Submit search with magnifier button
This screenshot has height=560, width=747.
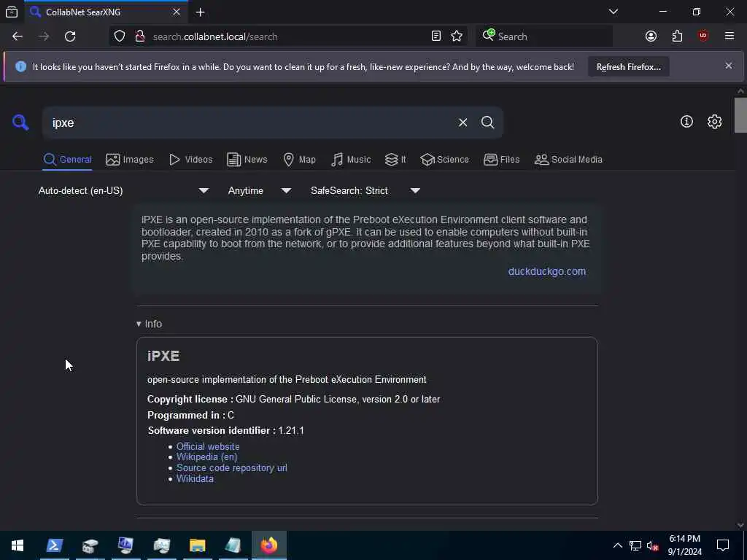(487, 122)
